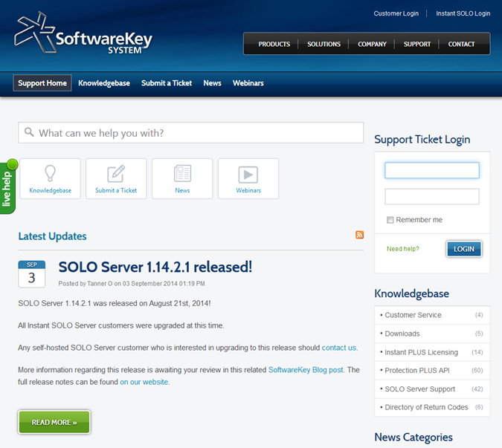The image size is (502, 448).
Task: Open the PRODUCTS menu
Action: (x=274, y=44)
